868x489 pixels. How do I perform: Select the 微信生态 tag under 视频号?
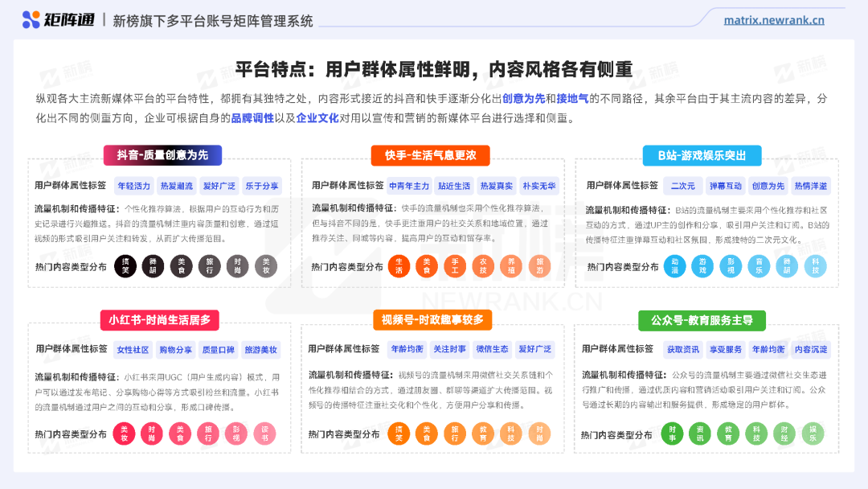[492, 349]
